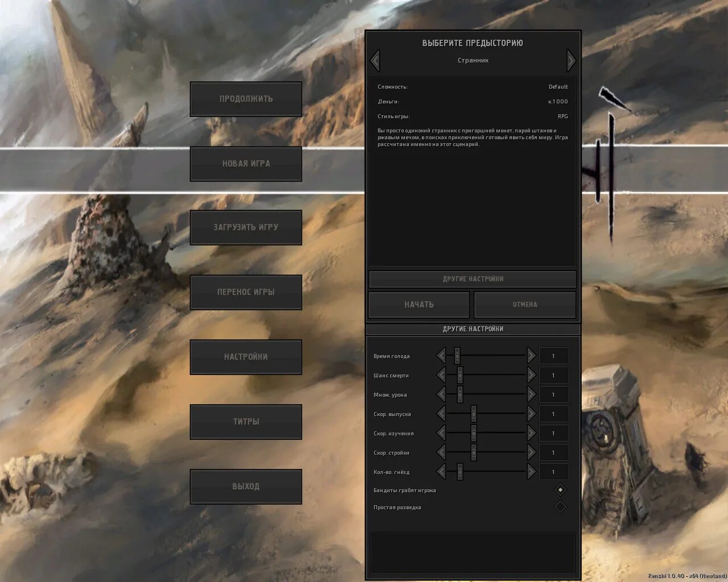
Task: Decrease Скор. стройки with its left arrow
Action: (x=441, y=452)
